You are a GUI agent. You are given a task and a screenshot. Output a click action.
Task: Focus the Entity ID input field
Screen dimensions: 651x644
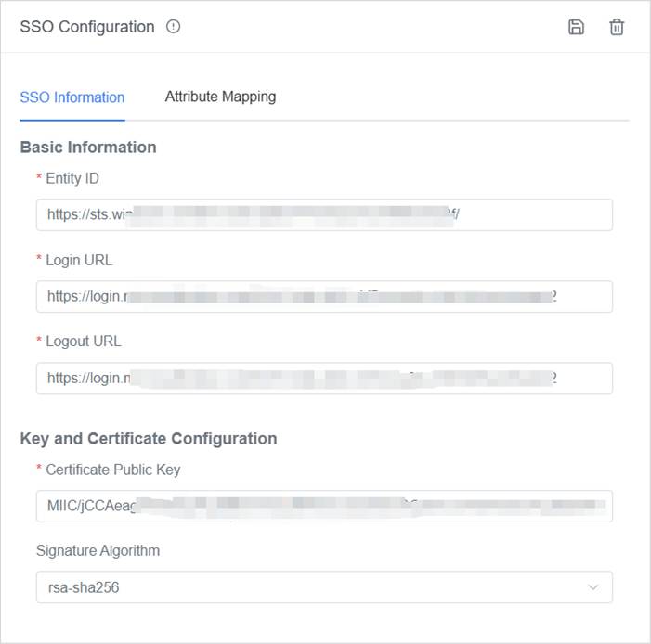324,214
